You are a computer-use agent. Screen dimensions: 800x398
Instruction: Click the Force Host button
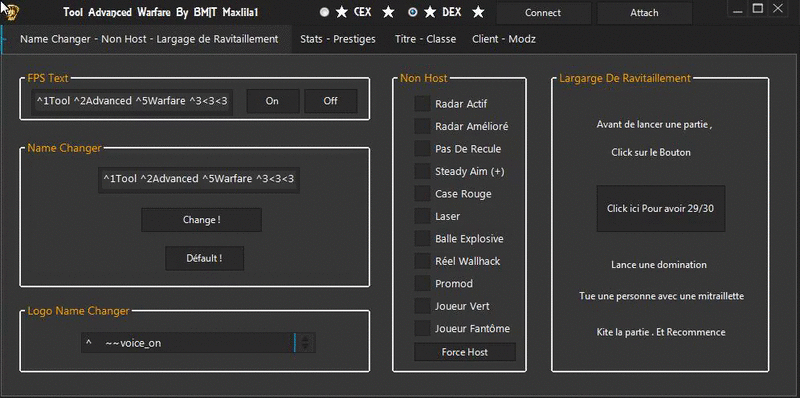(465, 352)
